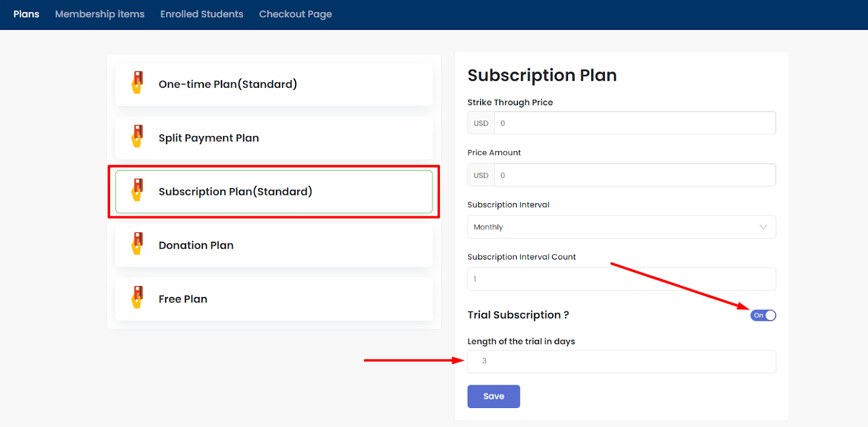868x427 pixels.
Task: Click the Subscription Interval dropdown chevron
Action: 763,227
